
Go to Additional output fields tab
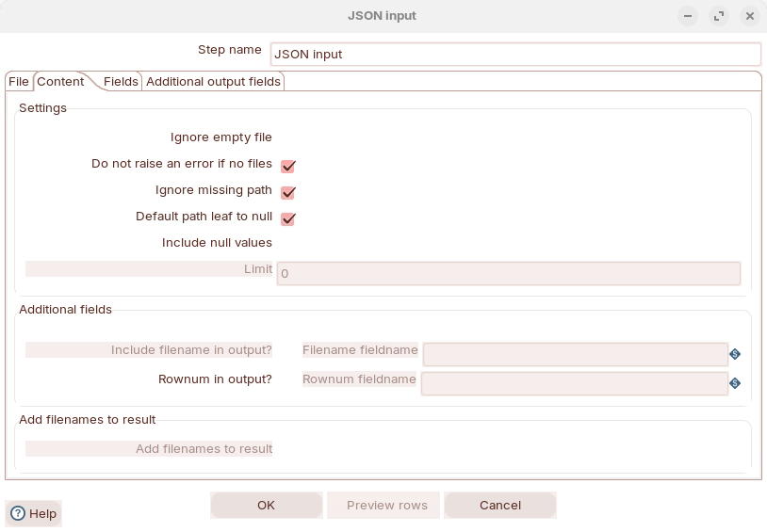(x=213, y=82)
